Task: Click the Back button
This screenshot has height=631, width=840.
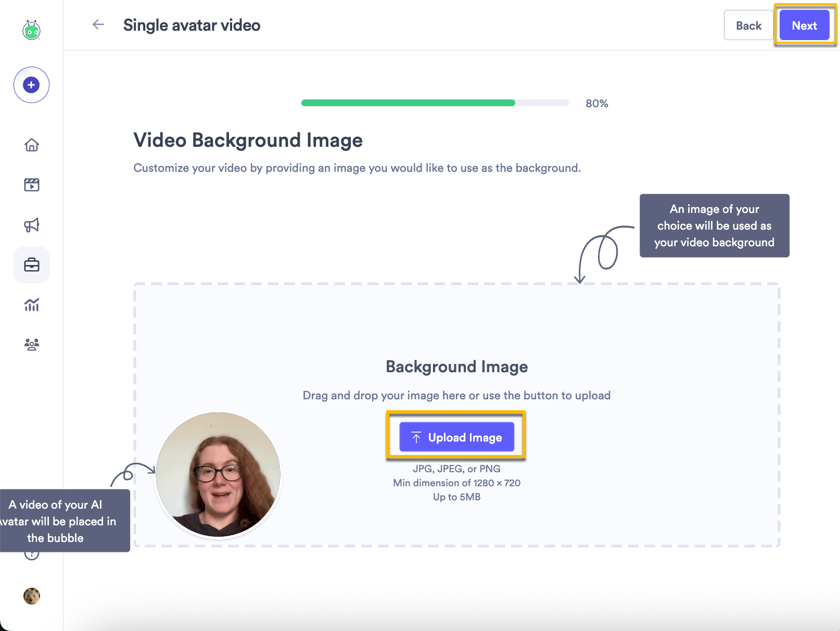Action: [748, 25]
